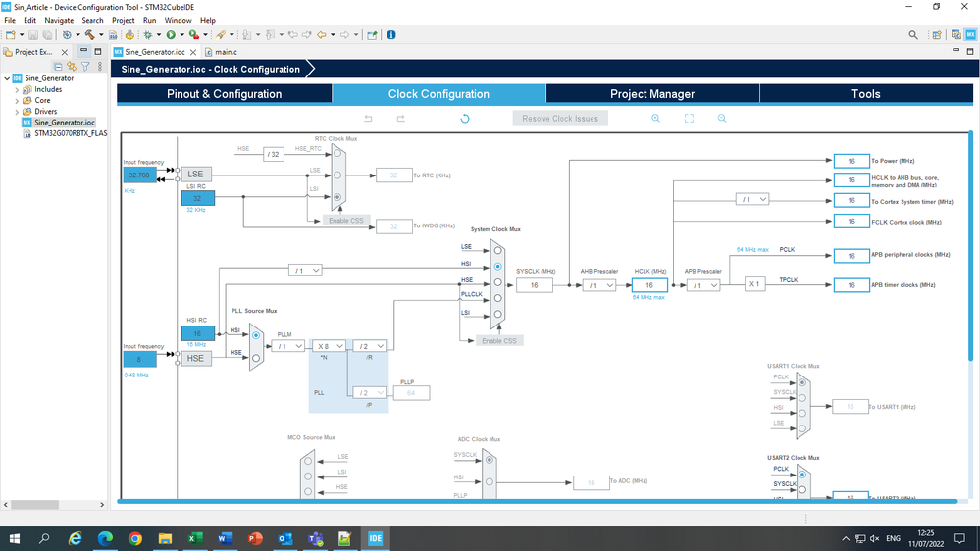Click the back navigation yellow arrow
Viewport: 980px width, 551px height.
pos(321,35)
